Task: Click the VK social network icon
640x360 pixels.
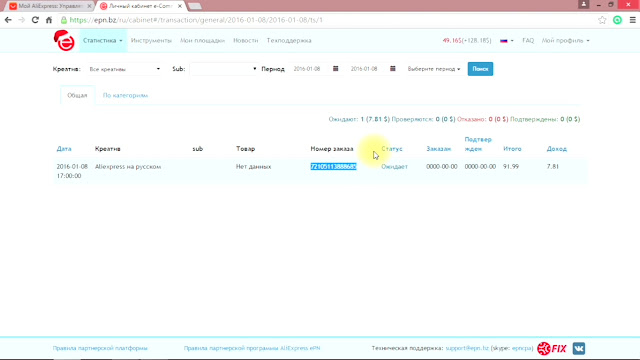Action: pyautogui.click(x=579, y=348)
